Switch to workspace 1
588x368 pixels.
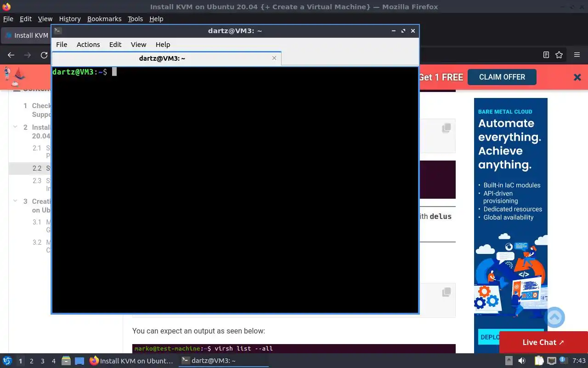coord(20,361)
